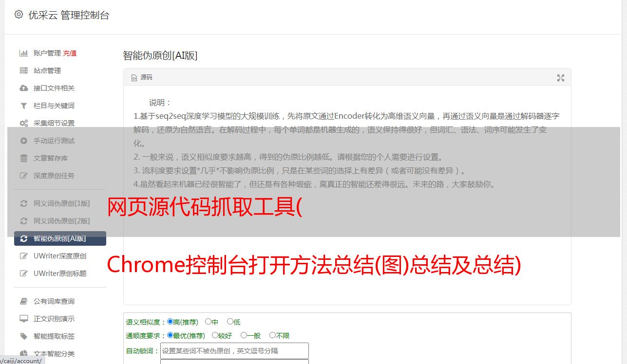The image size is (627, 364).
Task: Open 智能伪原创[AI版] sidebar item
Action: [x=60, y=238]
